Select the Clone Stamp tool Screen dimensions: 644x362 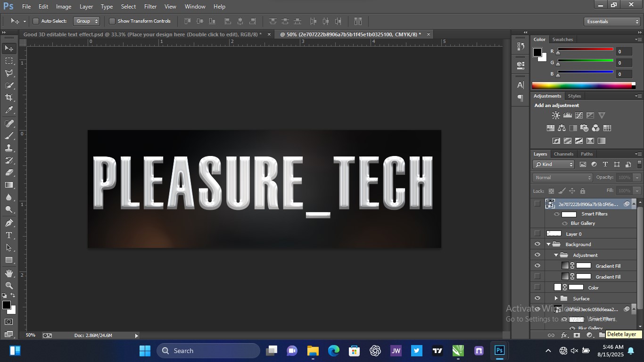coord(9,148)
